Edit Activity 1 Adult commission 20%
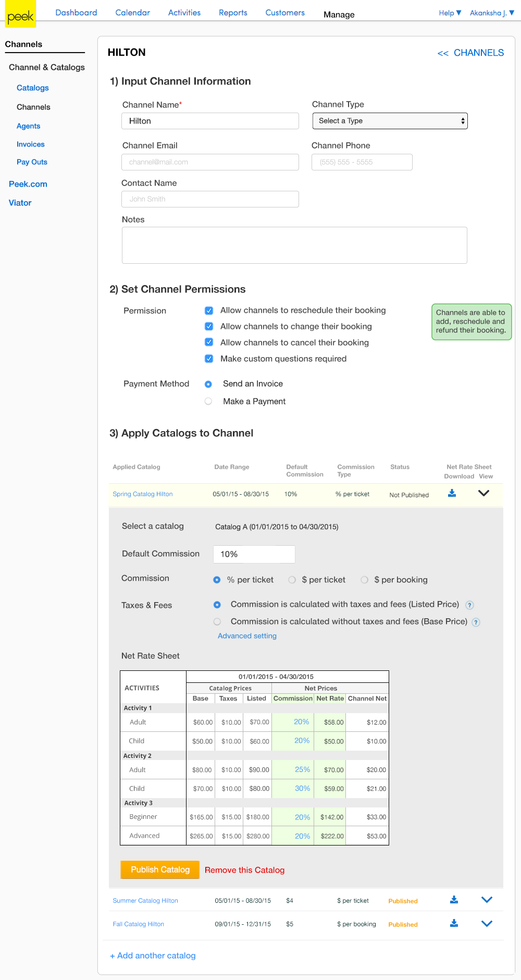The height and width of the screenshot is (980, 521). 302,722
